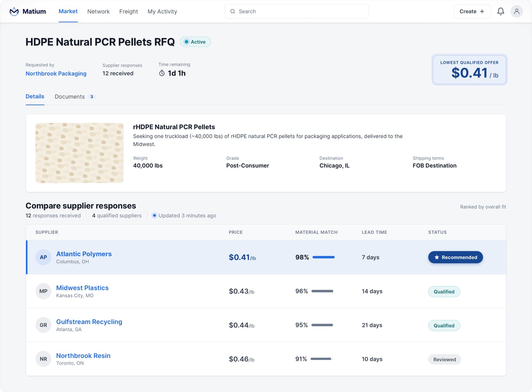Click 12 received supplier responses value
The height and width of the screenshot is (392, 532).
pyautogui.click(x=118, y=73)
